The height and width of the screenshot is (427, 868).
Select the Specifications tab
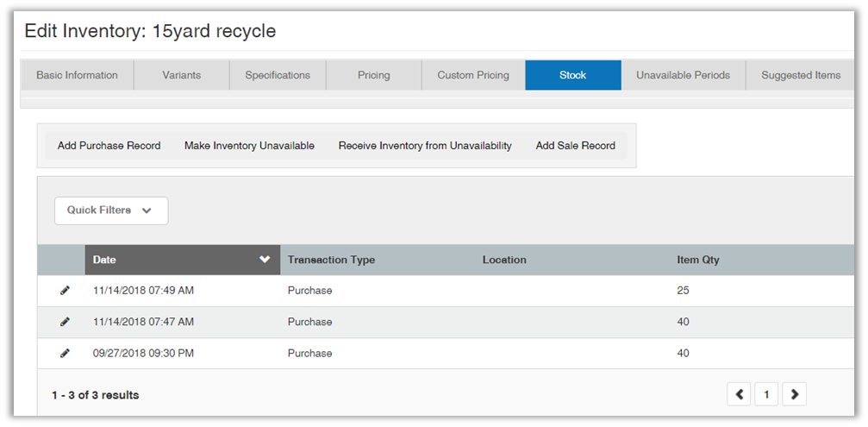click(278, 75)
